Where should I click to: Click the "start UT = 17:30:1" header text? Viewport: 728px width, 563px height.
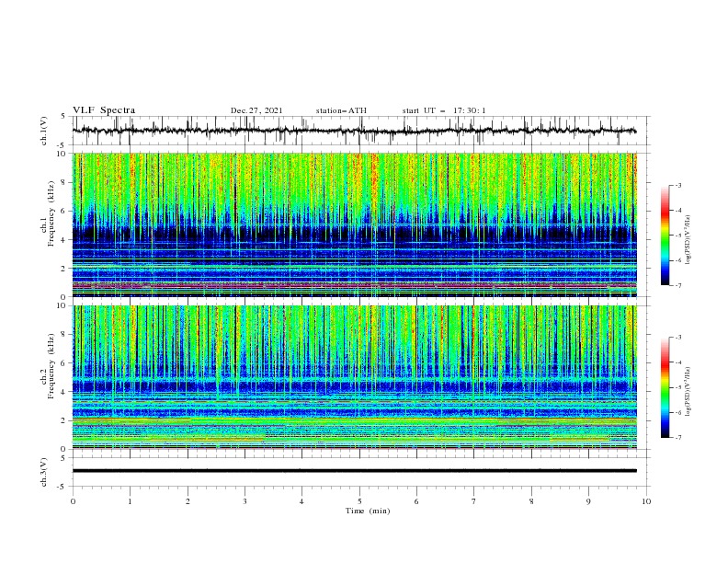click(x=444, y=110)
